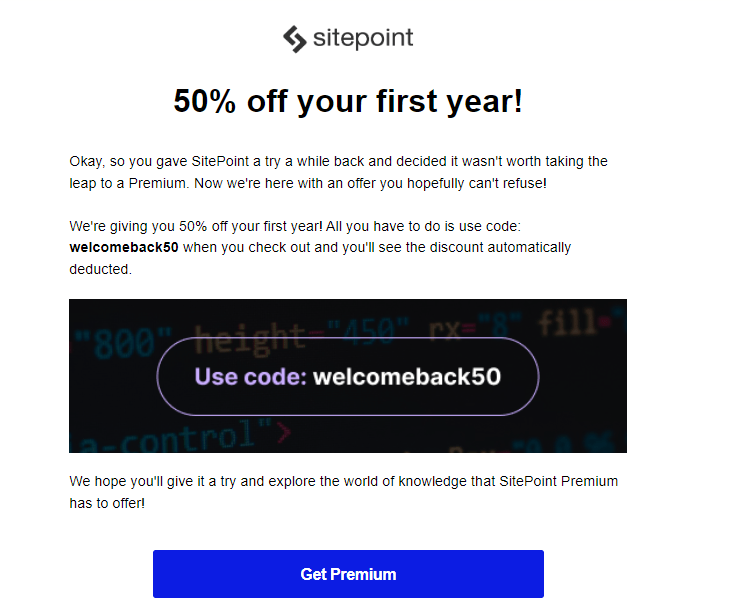The image size is (730, 616).
Task: Click the blurred "450" value in banner
Action: tap(367, 332)
